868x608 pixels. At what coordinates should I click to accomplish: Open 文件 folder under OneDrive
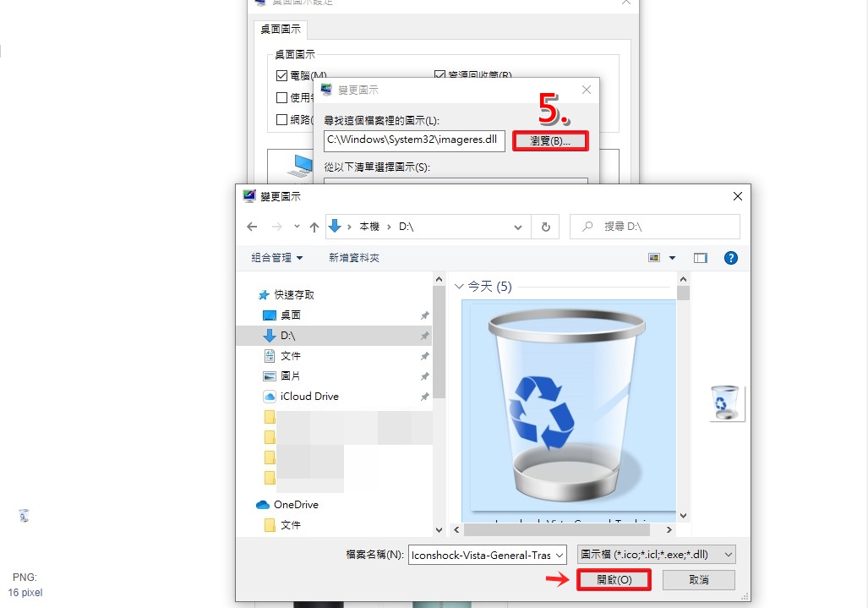point(291,525)
